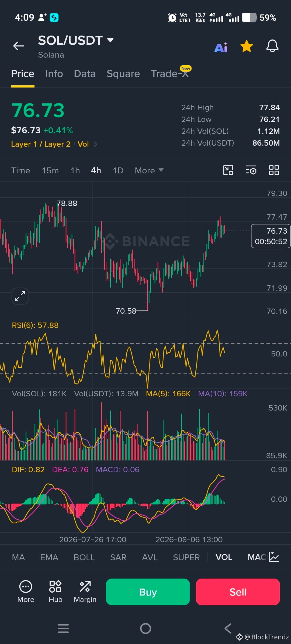291x644 pixels.
Task: Open the chart drawing tools icon
Action: (x=228, y=170)
